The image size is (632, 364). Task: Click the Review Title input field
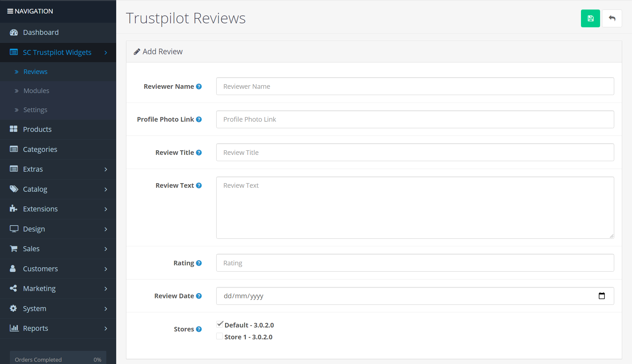(x=415, y=152)
